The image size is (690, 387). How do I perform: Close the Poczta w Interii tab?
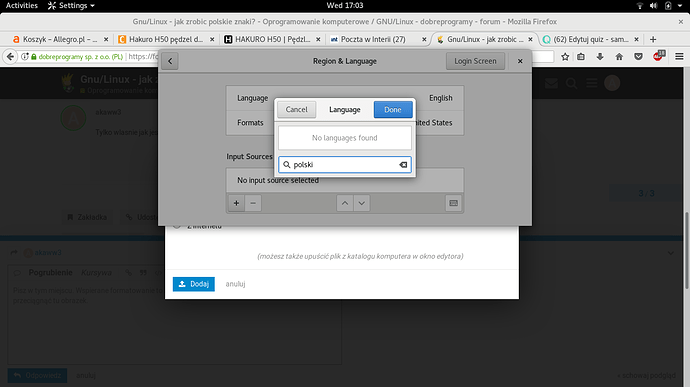[424, 39]
